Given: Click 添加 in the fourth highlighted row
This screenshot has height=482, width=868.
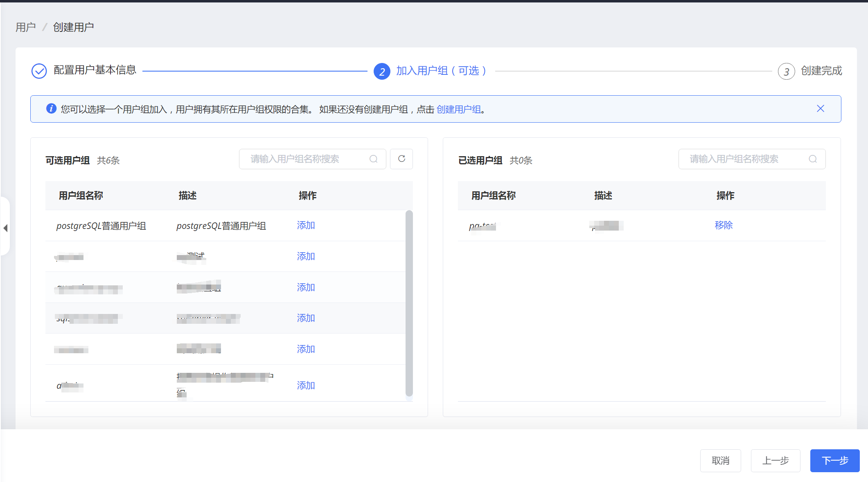Looking at the screenshot, I should [x=306, y=318].
